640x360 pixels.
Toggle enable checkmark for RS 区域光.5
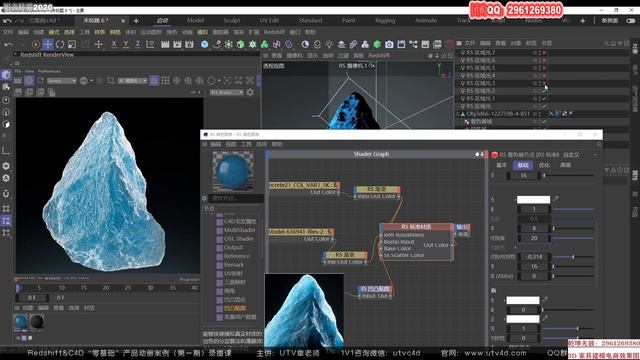pyautogui.click(x=544, y=68)
